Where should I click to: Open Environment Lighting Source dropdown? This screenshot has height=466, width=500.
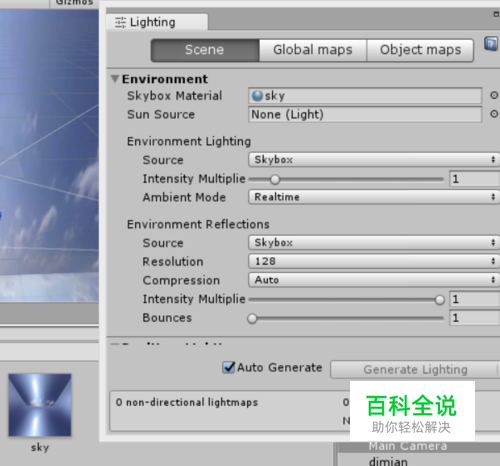point(373,160)
